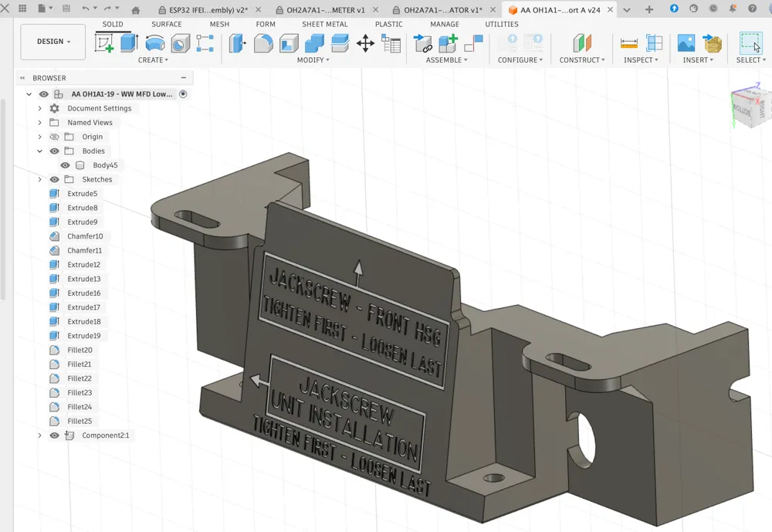Switch to the MESH tab
This screenshot has width=772, height=532.
click(x=219, y=24)
